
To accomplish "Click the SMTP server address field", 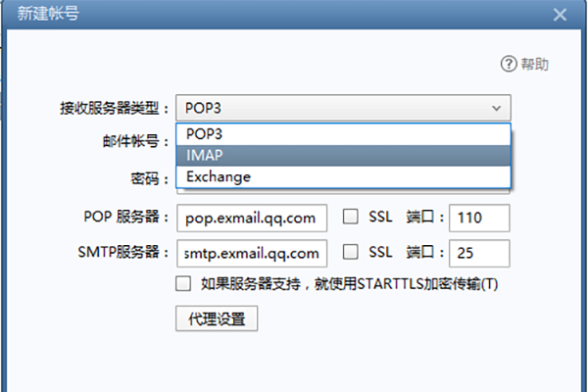I will click(251, 252).
